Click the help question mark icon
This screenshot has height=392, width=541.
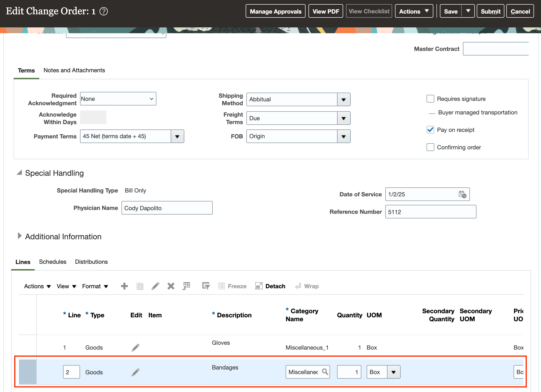(x=104, y=11)
